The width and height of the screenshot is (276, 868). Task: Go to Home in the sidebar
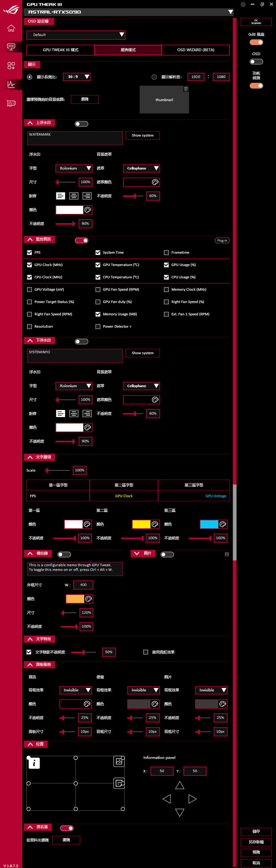(11, 28)
